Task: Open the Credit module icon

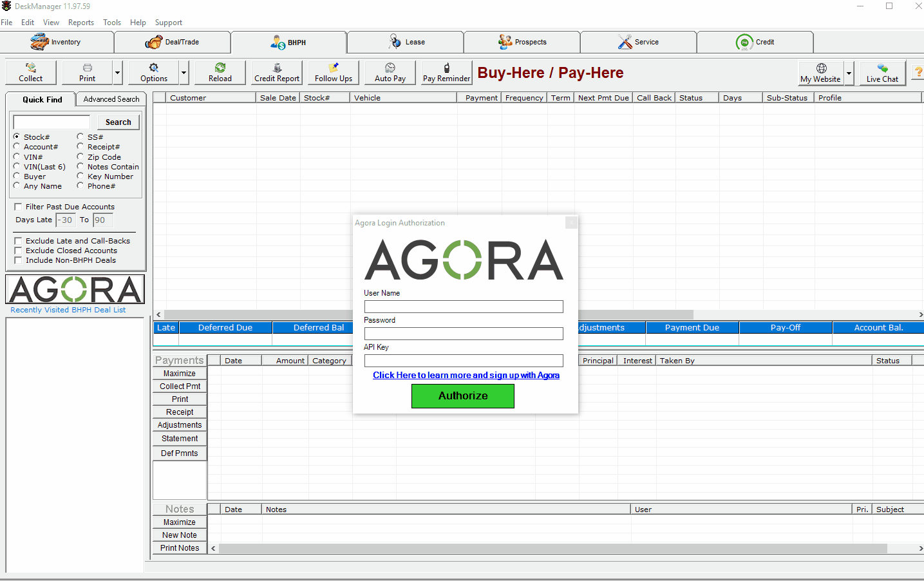Action: (x=744, y=43)
